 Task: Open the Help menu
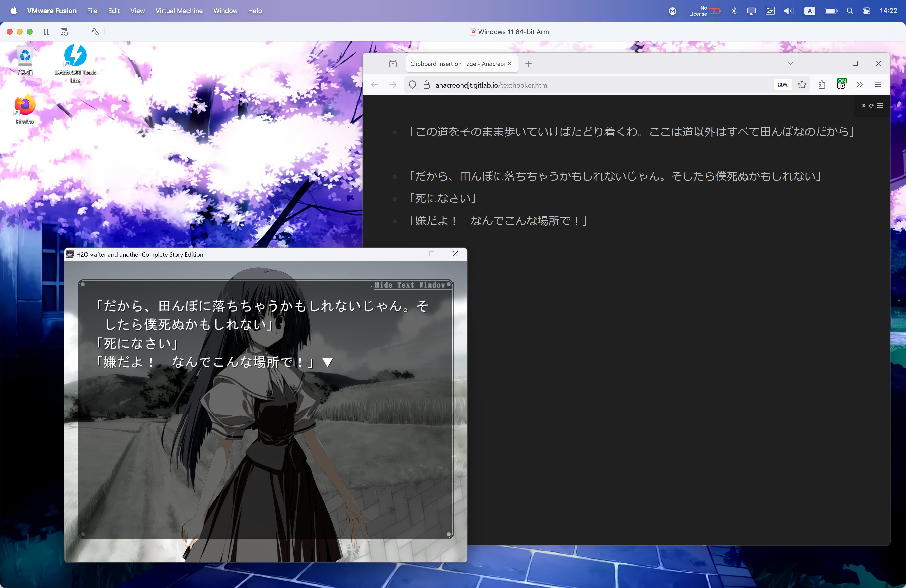(255, 11)
